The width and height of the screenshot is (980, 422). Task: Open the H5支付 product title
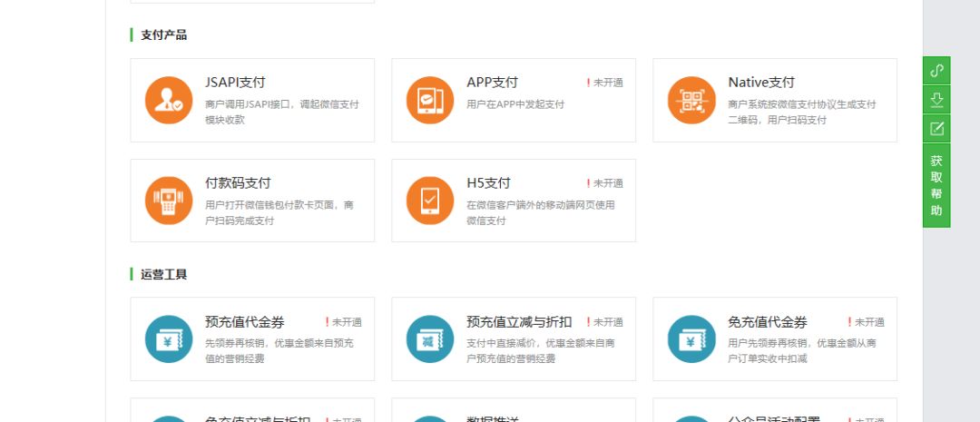488,183
